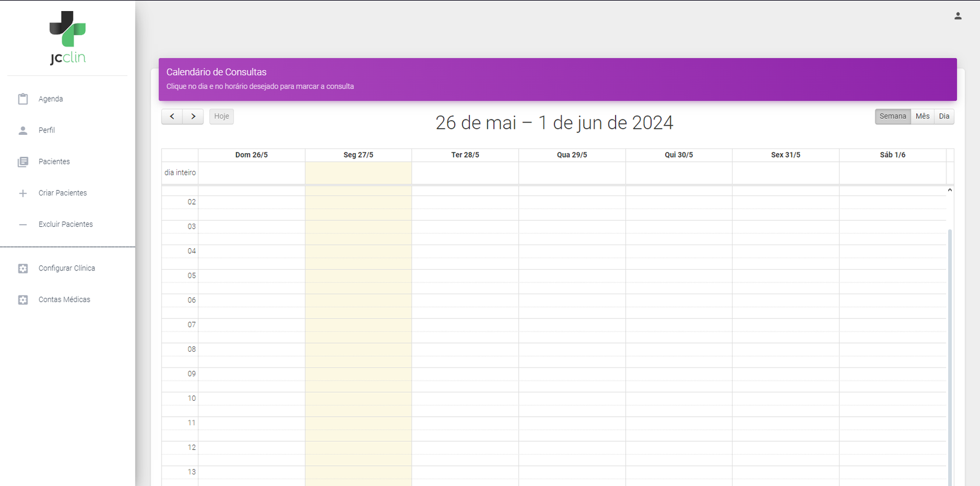Select the 05 slot on Ter 28/5

coord(466,276)
